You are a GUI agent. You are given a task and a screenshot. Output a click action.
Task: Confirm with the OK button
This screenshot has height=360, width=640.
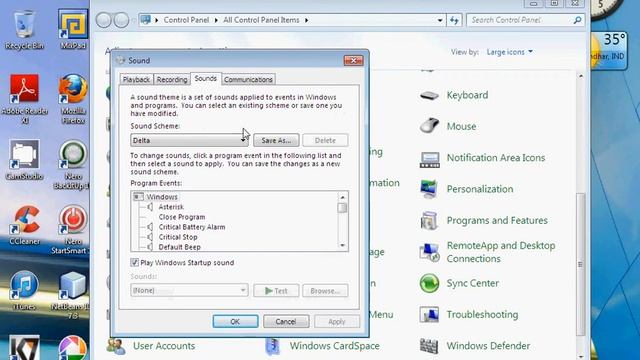(x=236, y=322)
